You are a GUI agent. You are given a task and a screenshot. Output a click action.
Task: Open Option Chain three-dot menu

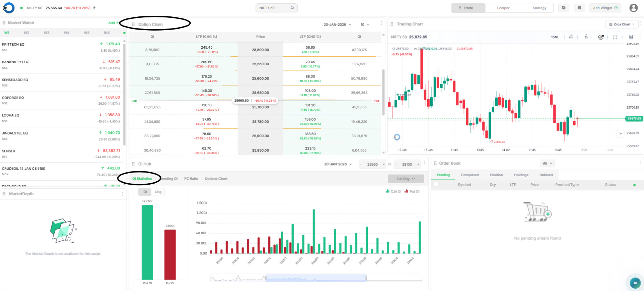(x=381, y=23)
